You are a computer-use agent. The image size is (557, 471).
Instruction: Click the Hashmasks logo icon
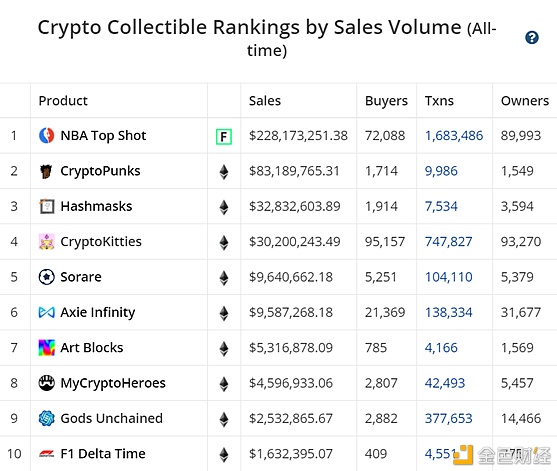(47, 206)
